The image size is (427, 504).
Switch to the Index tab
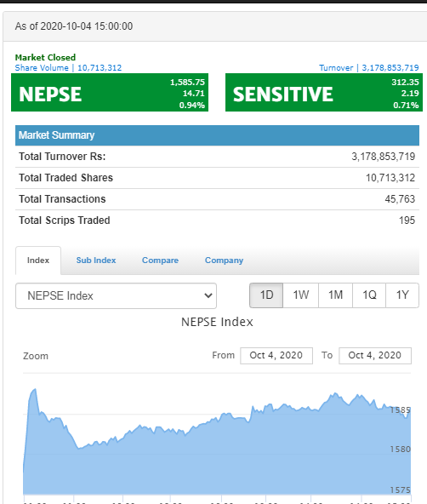click(x=38, y=261)
